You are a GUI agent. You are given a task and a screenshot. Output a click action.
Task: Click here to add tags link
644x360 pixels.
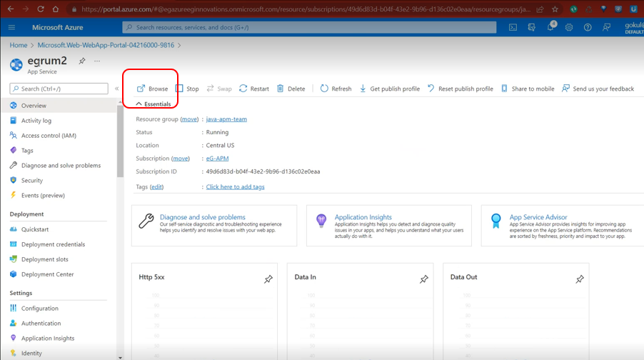(x=236, y=186)
